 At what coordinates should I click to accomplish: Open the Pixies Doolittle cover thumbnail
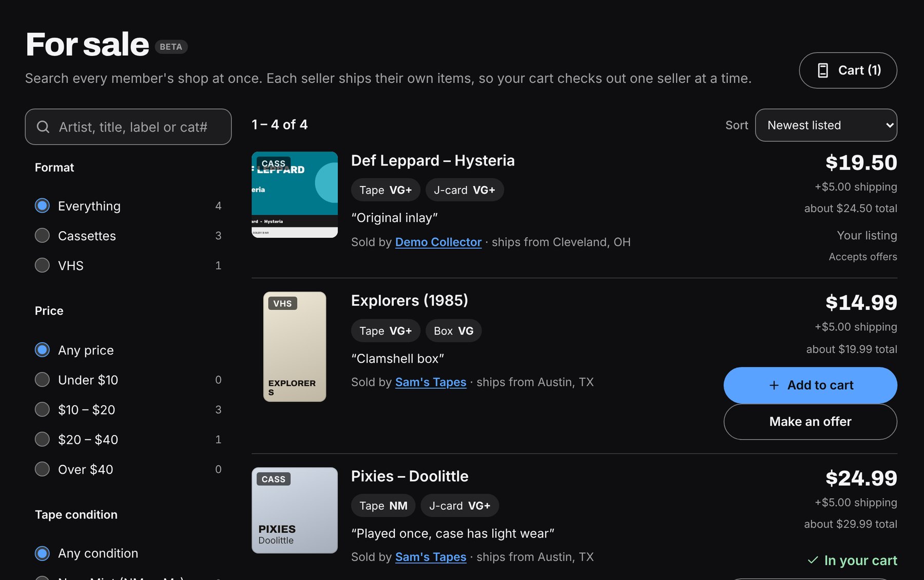(x=295, y=510)
